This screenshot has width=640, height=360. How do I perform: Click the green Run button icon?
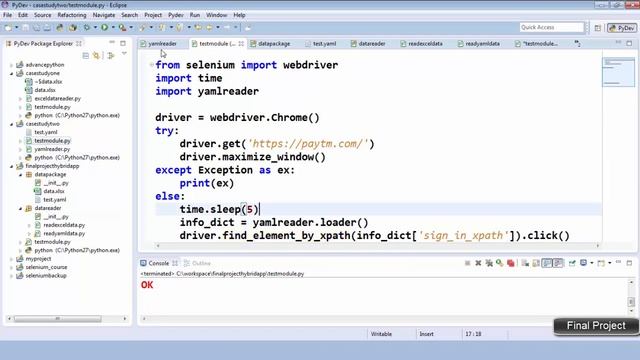tap(104, 27)
